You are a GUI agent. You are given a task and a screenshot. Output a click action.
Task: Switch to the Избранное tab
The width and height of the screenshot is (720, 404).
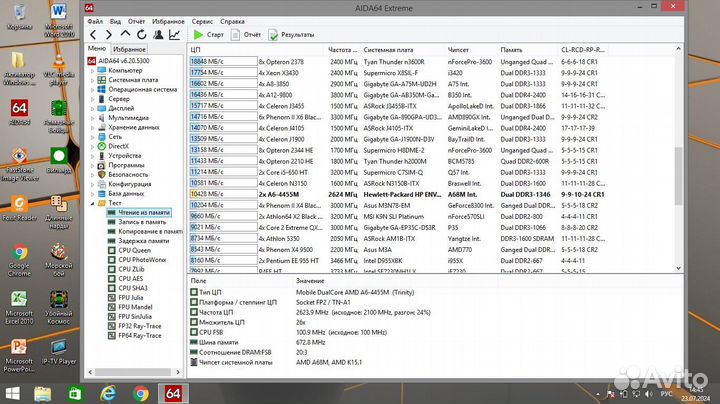pyautogui.click(x=129, y=48)
